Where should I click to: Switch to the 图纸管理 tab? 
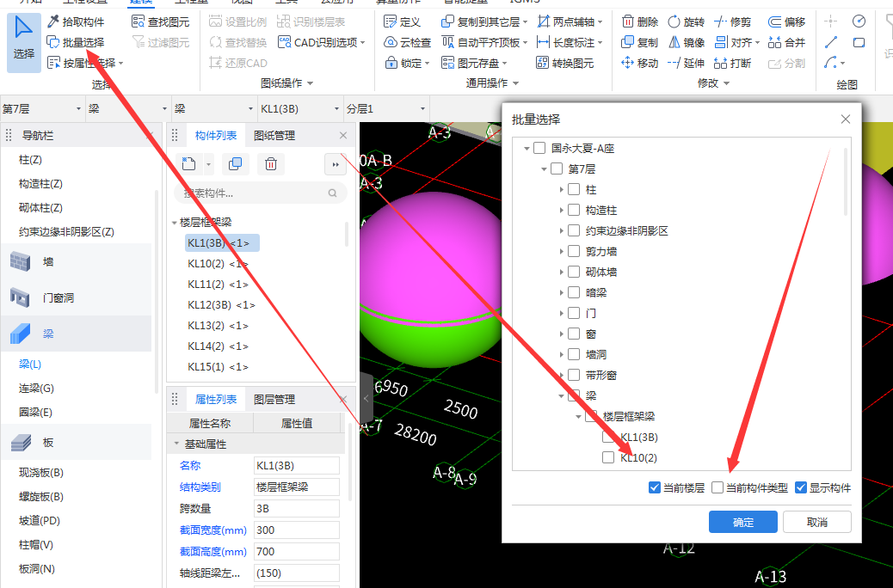[274, 136]
